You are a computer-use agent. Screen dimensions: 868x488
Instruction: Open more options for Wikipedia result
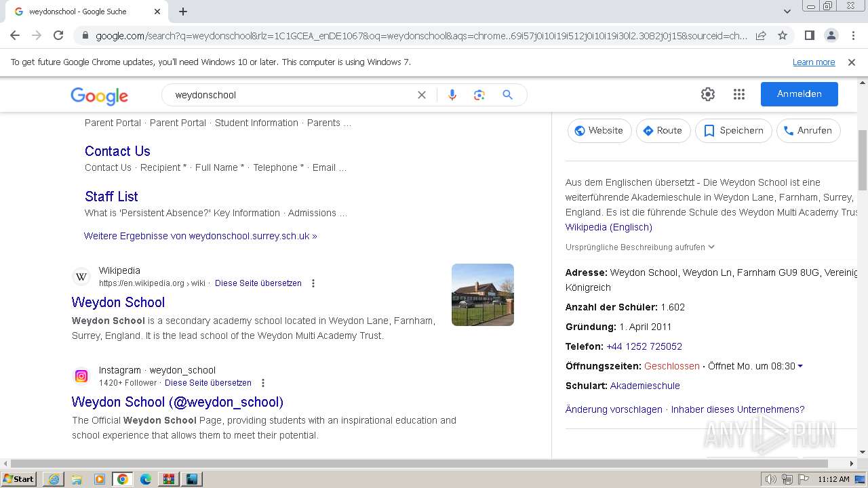[x=313, y=283]
